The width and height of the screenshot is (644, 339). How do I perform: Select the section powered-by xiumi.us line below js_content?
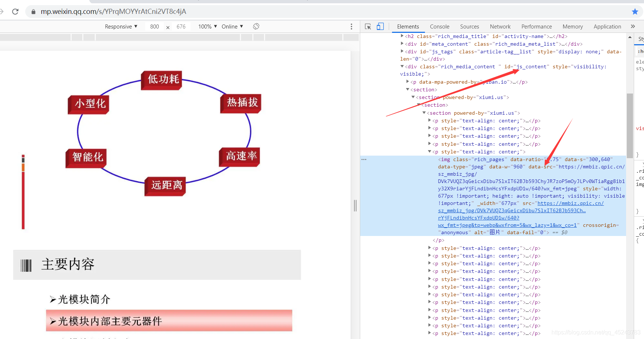pos(462,97)
